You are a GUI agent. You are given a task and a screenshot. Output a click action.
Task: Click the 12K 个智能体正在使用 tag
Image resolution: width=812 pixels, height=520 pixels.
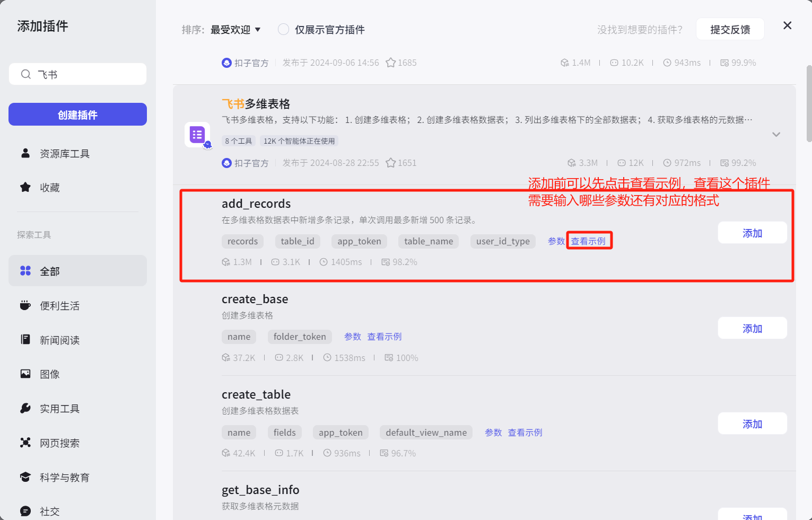click(299, 141)
